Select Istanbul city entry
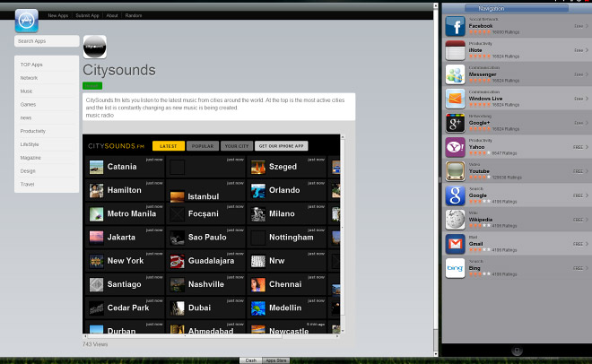592x364 pixels. pyautogui.click(x=205, y=190)
